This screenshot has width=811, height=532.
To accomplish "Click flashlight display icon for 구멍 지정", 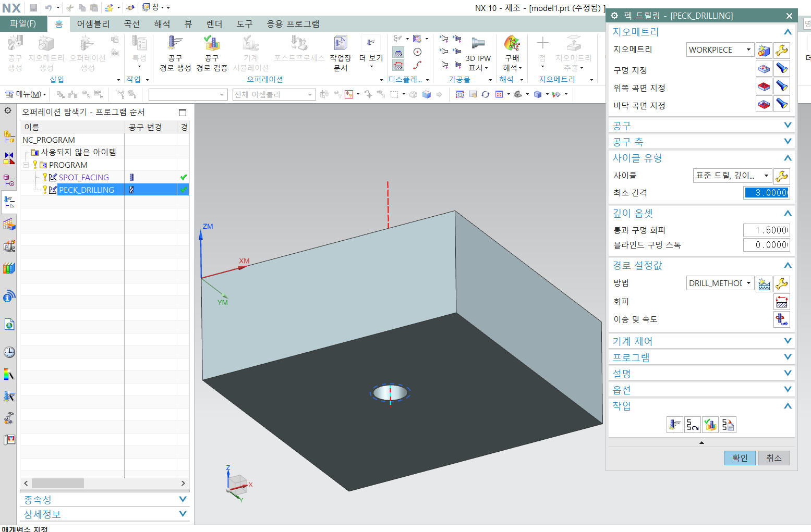I will coord(781,68).
